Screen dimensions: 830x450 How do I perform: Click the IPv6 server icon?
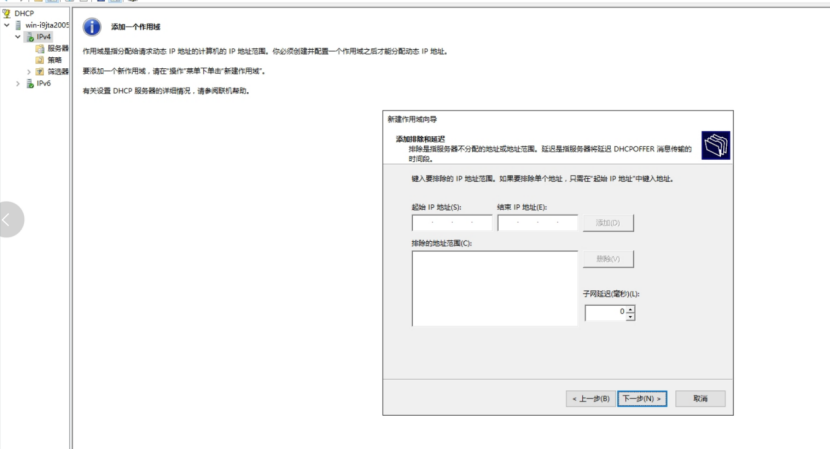pos(30,83)
